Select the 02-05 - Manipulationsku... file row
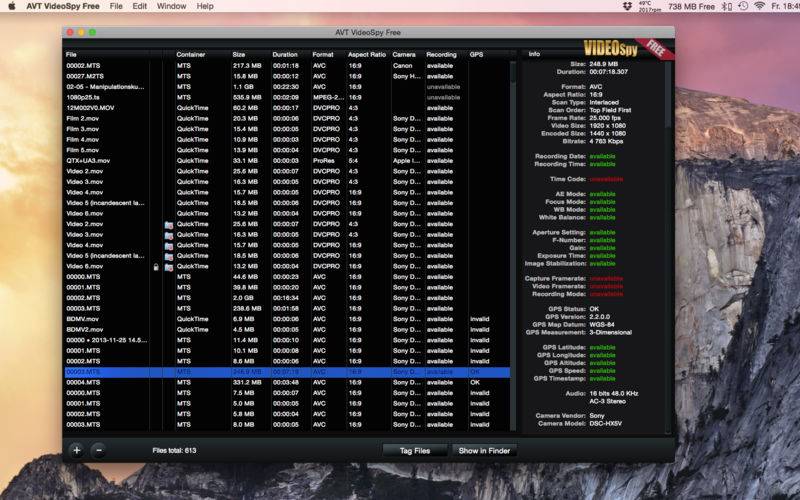800x500 pixels. pos(287,87)
